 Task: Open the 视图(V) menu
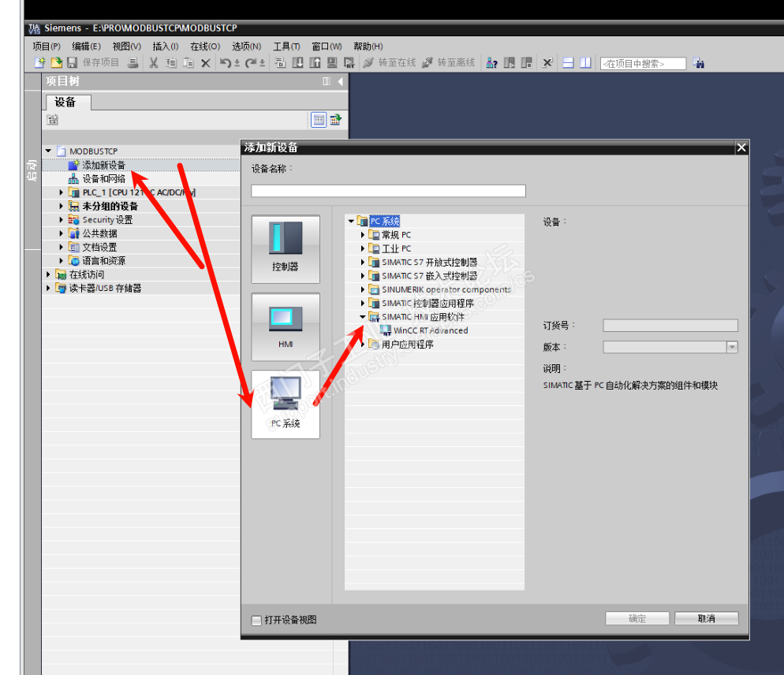tap(126, 46)
